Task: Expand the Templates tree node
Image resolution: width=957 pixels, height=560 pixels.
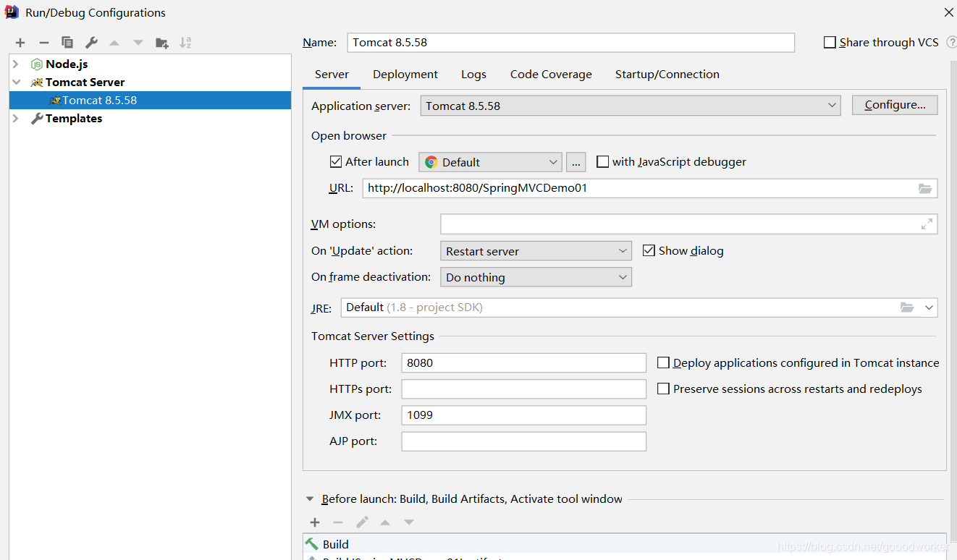Action: 16,119
